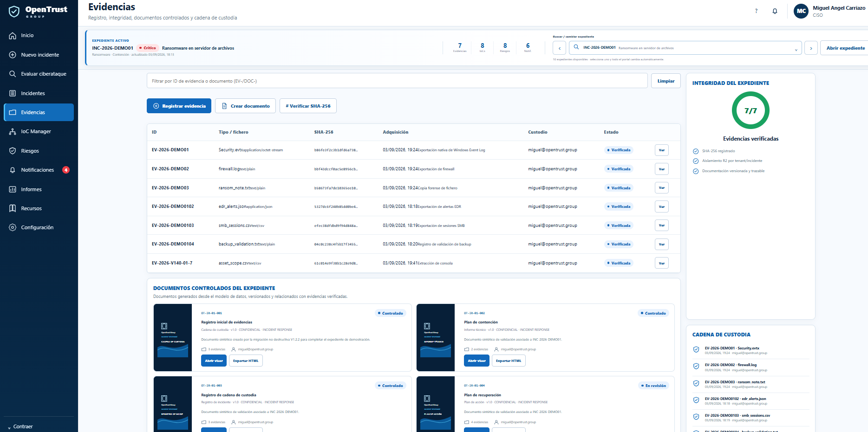Select custody entry EV-2026-DEMO02 firewall.log

[x=751, y=368]
